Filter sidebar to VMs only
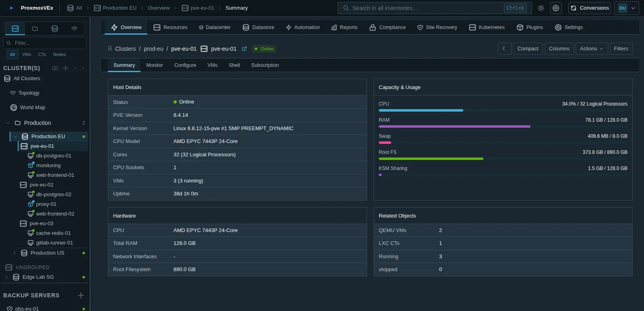644x311 pixels. coord(27,54)
